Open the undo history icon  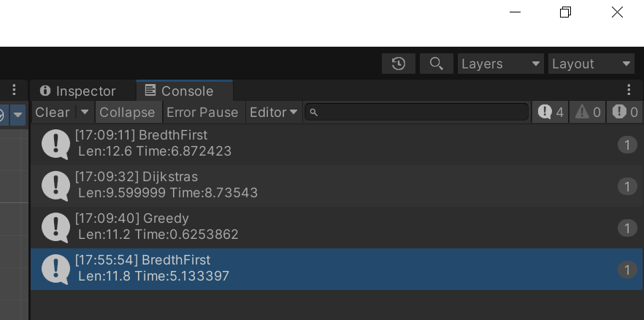point(399,64)
